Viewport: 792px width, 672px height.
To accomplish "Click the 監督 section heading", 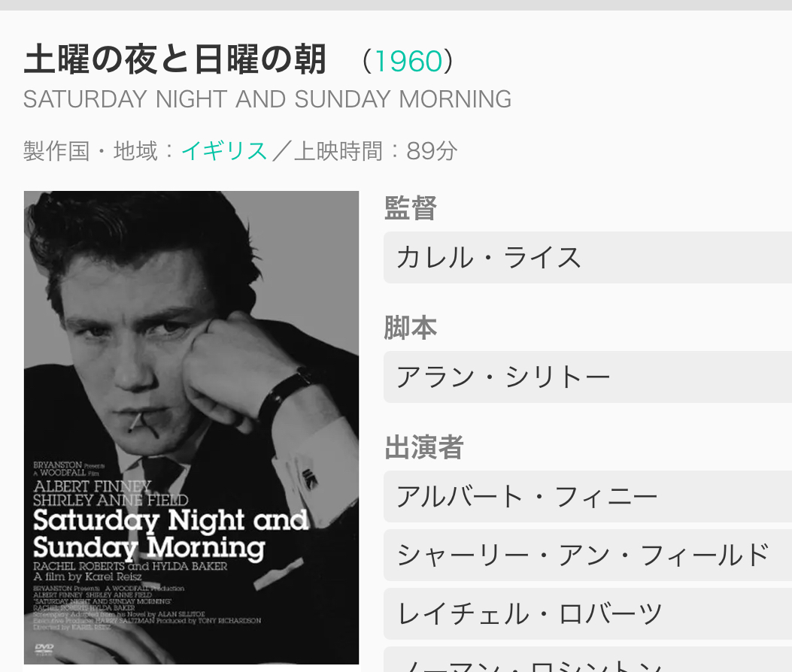I will (411, 208).
